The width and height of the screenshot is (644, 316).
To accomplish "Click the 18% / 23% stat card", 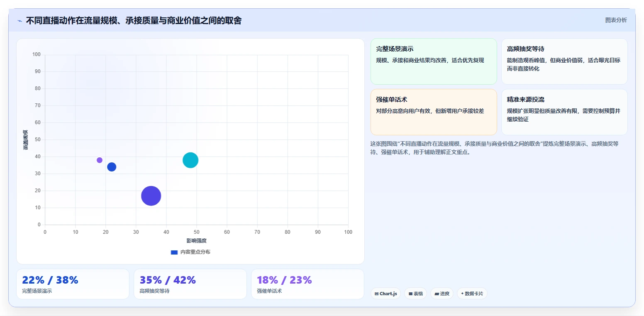I will pos(307,284).
